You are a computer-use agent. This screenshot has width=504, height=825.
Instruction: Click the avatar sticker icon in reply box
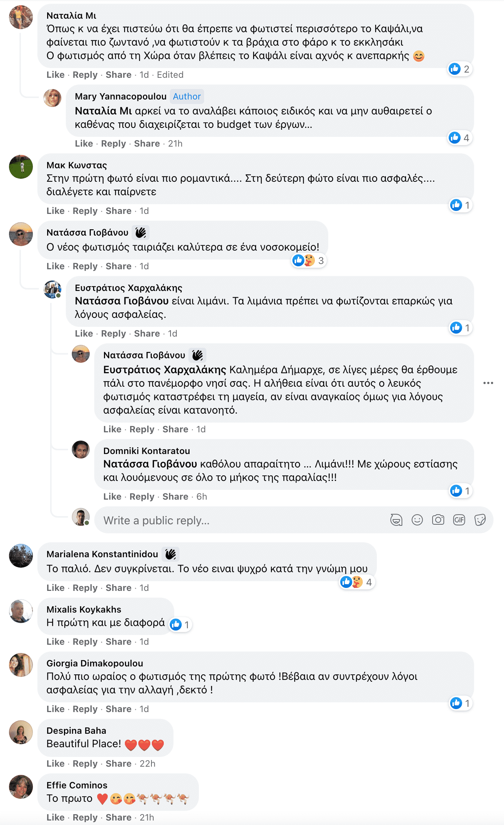pos(396,520)
